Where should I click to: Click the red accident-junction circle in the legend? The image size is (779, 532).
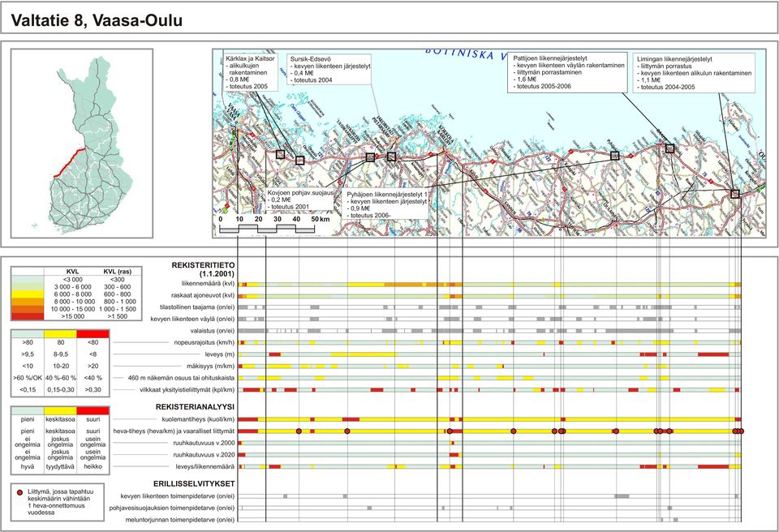point(19,492)
